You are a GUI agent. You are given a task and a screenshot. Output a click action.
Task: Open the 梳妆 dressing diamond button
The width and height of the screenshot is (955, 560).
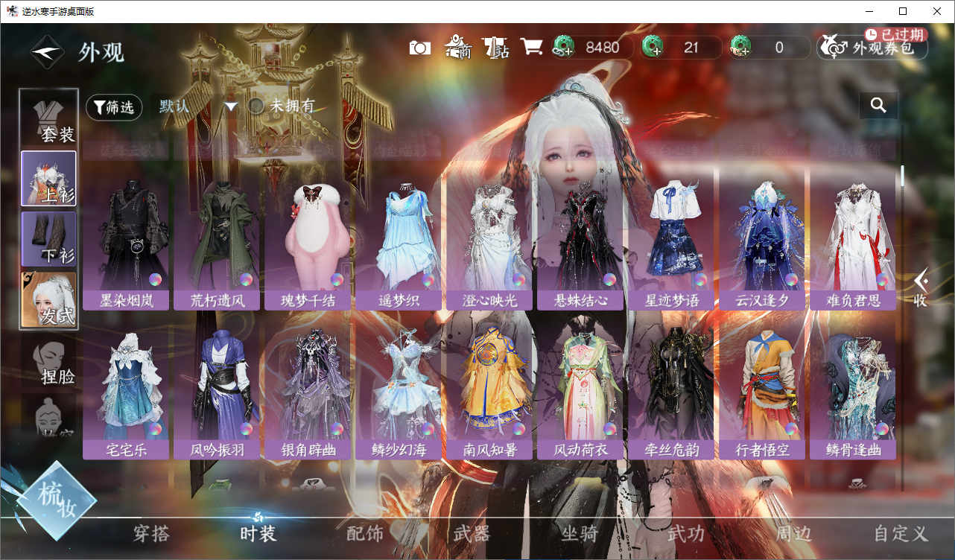[x=57, y=500]
